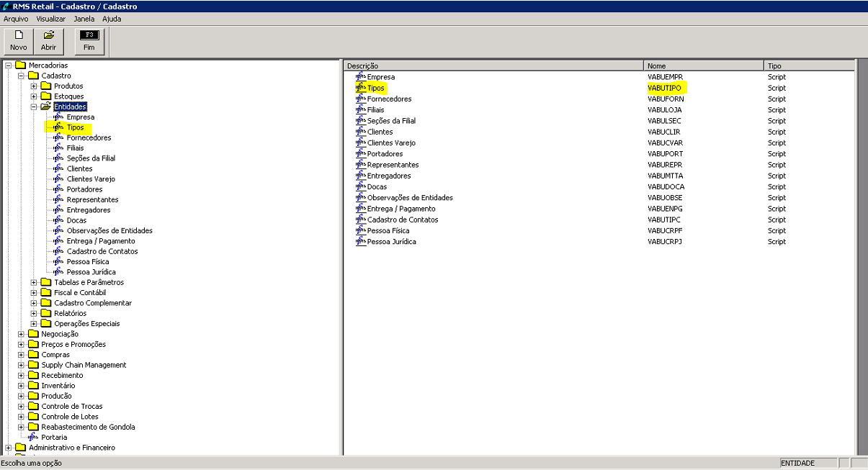Expand the Administrativo e Financeiro node
Screen dimensions: 868x470
[x=9, y=448]
